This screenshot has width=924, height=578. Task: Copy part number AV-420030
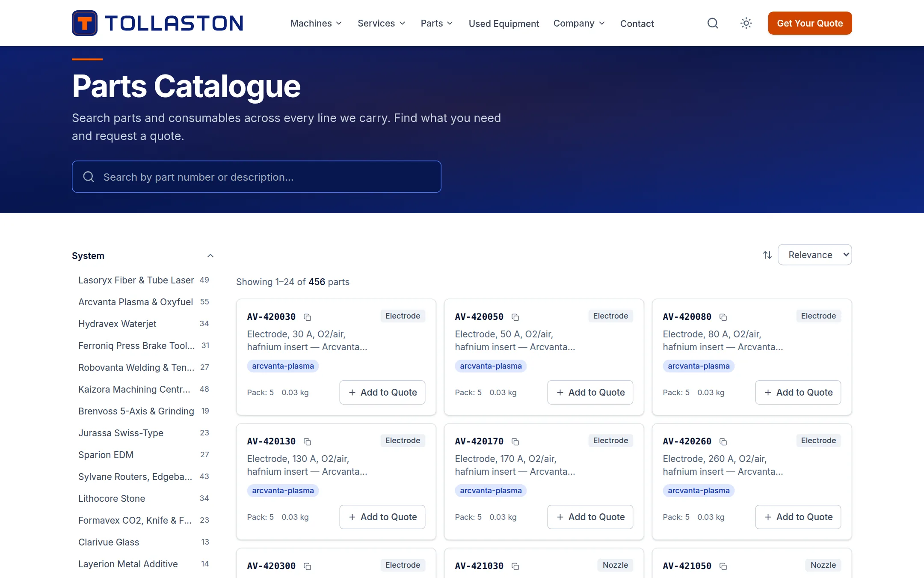pos(307,317)
